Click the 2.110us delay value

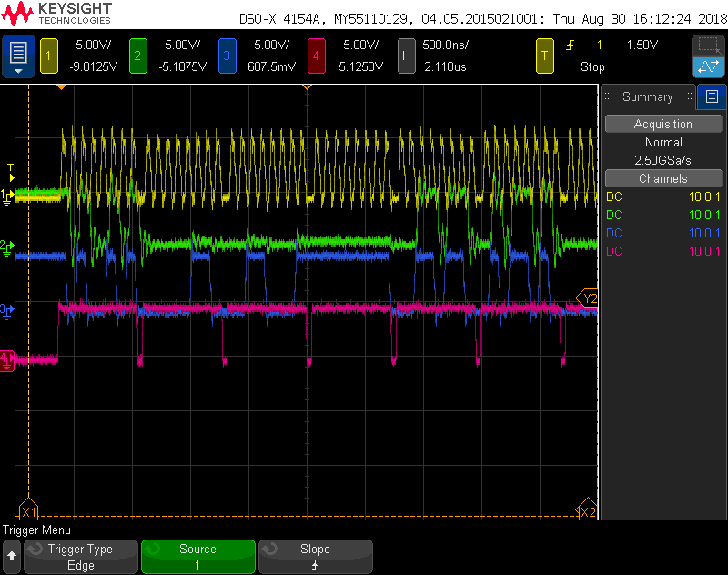coord(445,66)
